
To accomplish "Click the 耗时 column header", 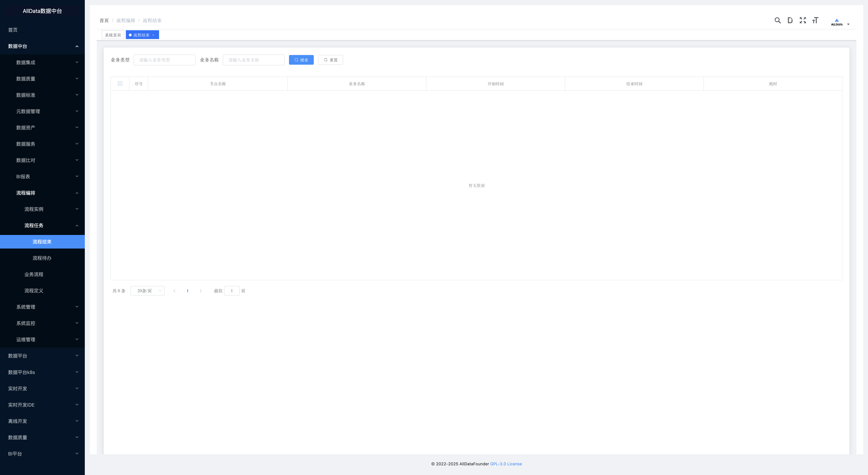I will coord(773,84).
